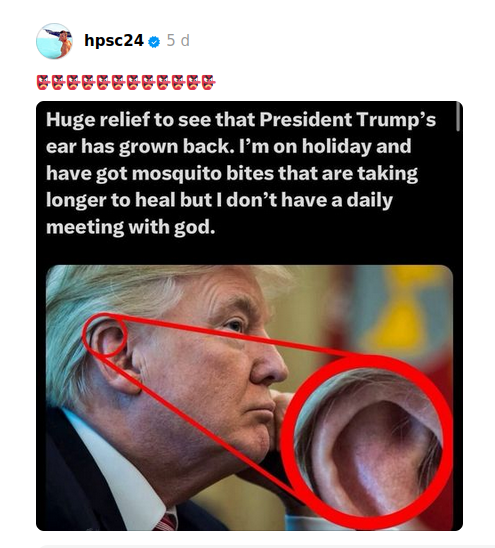
Task: Click the black margin below the caption text
Action: point(249,252)
